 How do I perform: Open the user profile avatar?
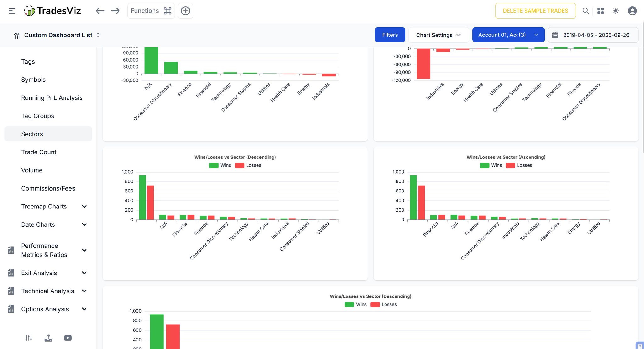(x=632, y=11)
